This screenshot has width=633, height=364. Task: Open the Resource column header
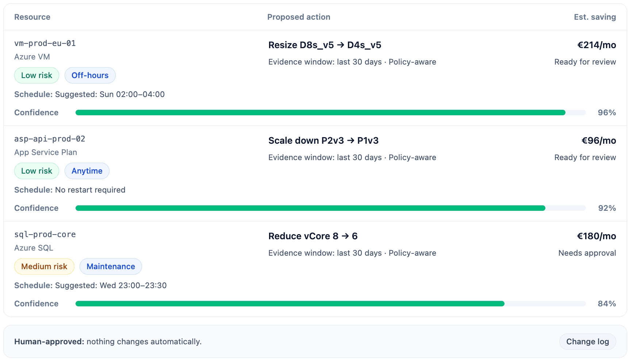point(32,17)
